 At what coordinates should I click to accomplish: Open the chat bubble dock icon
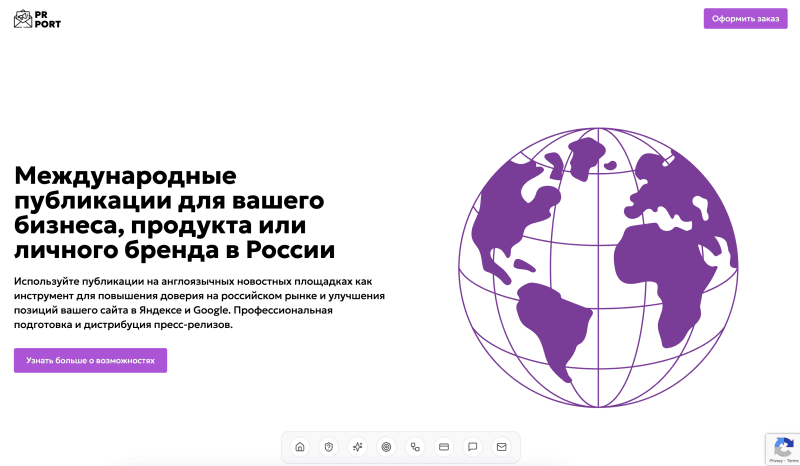click(x=473, y=447)
